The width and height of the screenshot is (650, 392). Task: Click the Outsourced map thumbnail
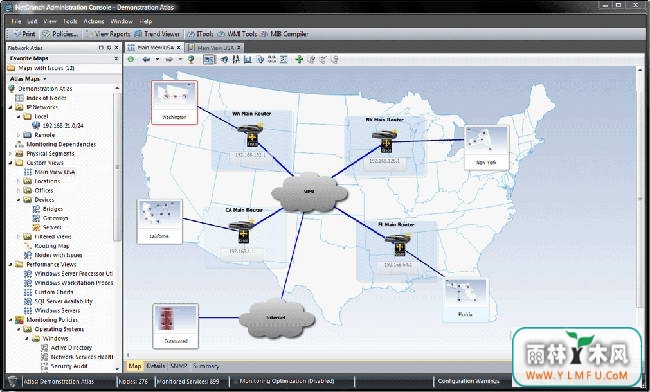[x=175, y=326]
